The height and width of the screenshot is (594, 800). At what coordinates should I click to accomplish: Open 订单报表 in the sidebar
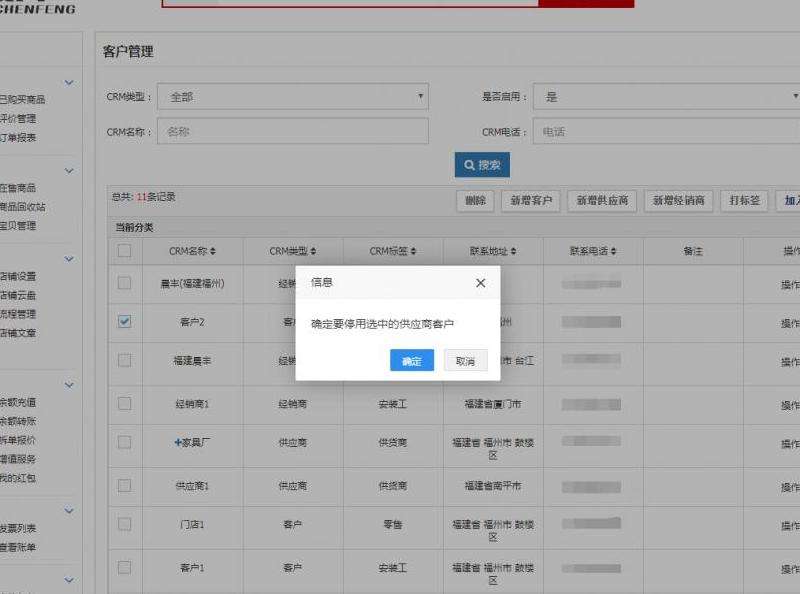click(18, 137)
